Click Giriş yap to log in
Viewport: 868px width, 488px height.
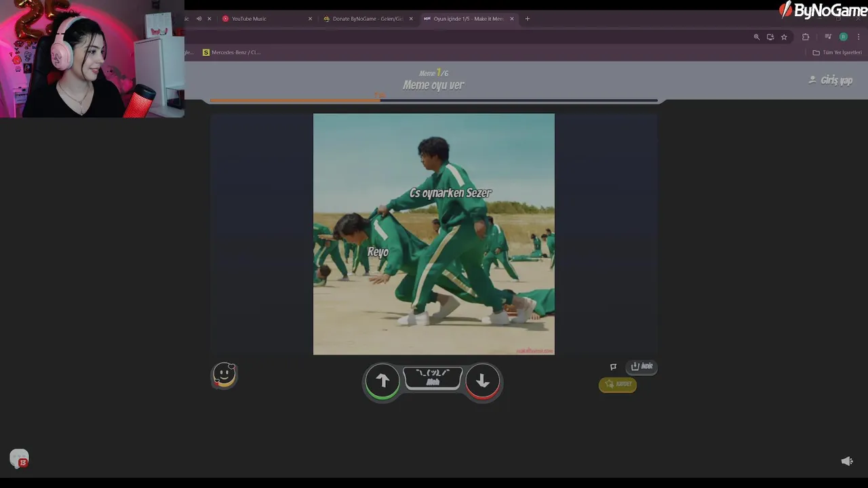click(831, 80)
